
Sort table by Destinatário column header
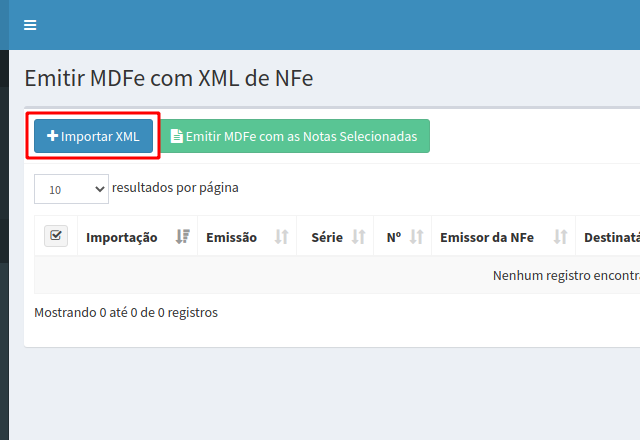point(611,237)
